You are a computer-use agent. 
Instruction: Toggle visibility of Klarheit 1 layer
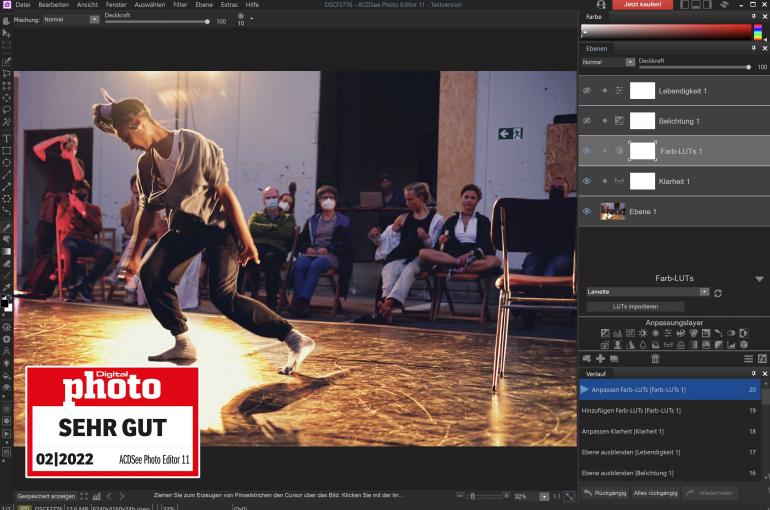tap(587, 181)
